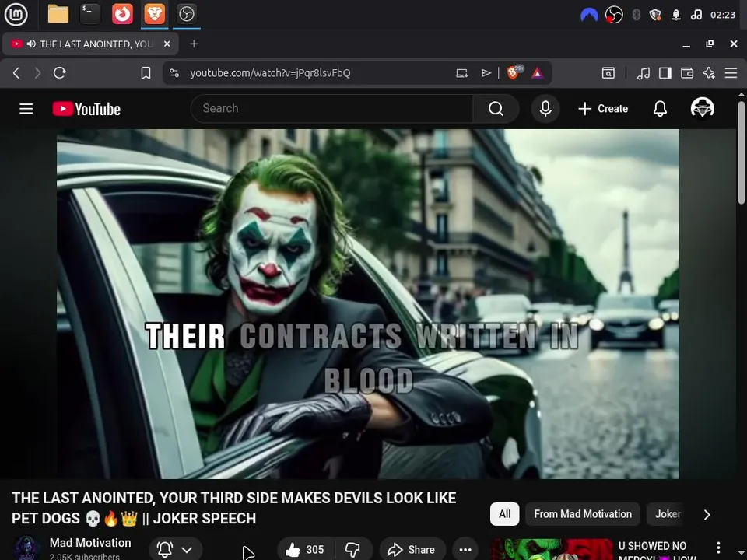Launch the Terminal from the panel
Viewport: 747px width, 560px height.
pyautogui.click(x=90, y=14)
